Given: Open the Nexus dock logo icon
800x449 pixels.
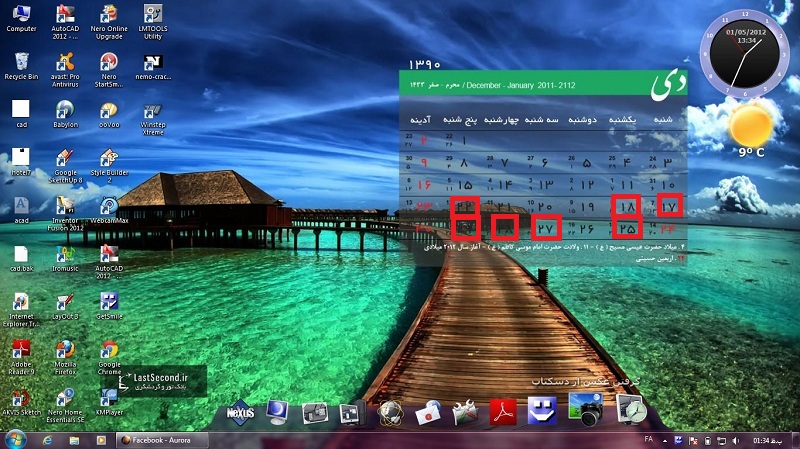Looking at the screenshot, I should [238, 410].
